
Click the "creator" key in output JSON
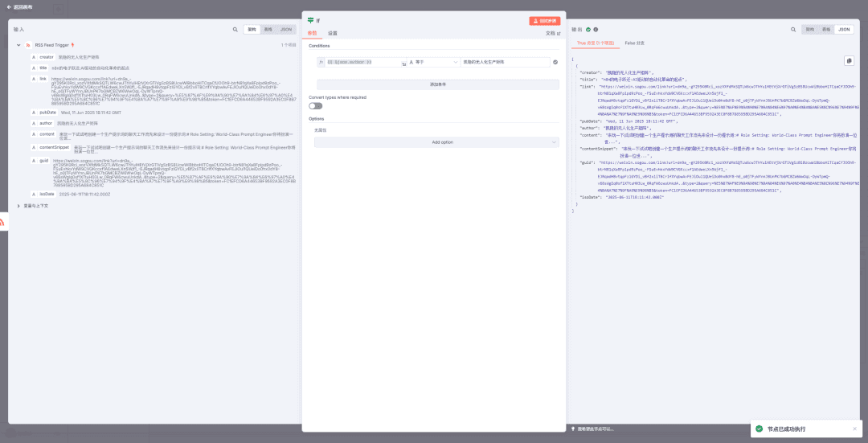click(591, 72)
